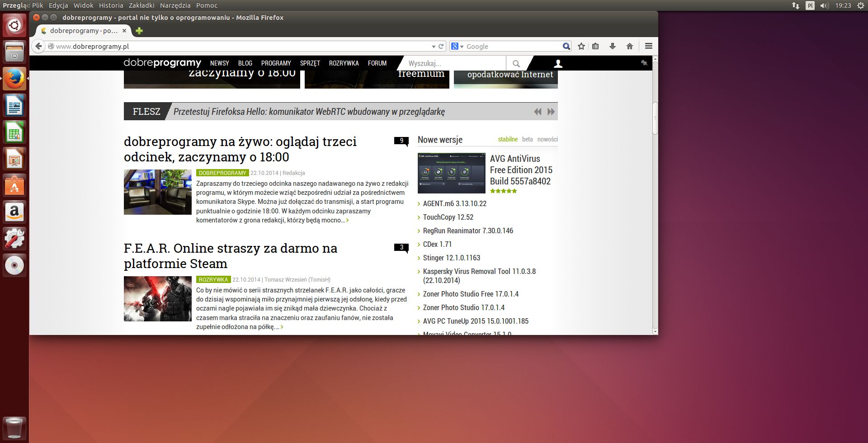868x443 pixels.
Task: Click the bookmarks list icon in toolbar
Action: click(x=595, y=46)
